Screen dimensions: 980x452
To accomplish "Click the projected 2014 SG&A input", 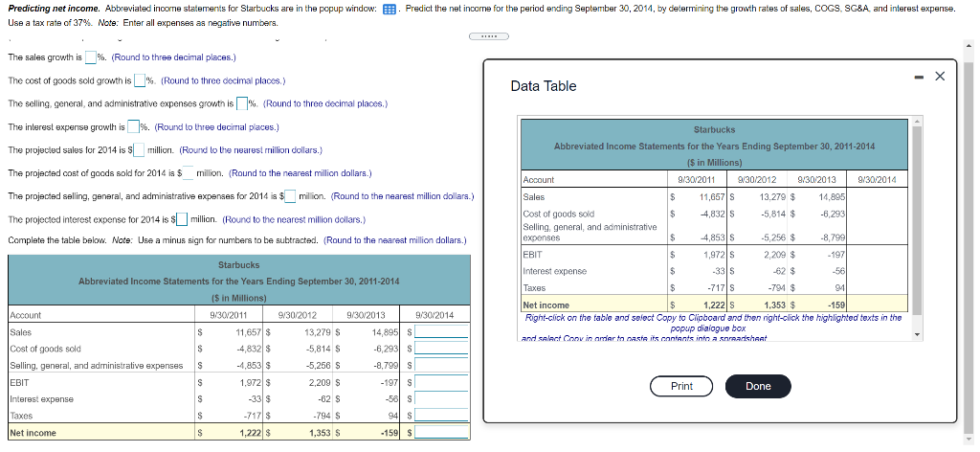I will [x=292, y=197].
